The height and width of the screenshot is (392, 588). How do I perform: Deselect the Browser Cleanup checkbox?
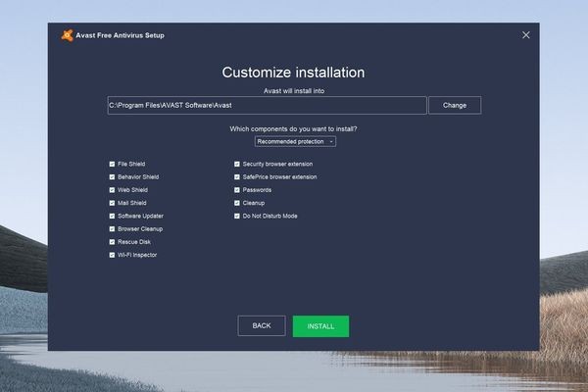[112, 228]
